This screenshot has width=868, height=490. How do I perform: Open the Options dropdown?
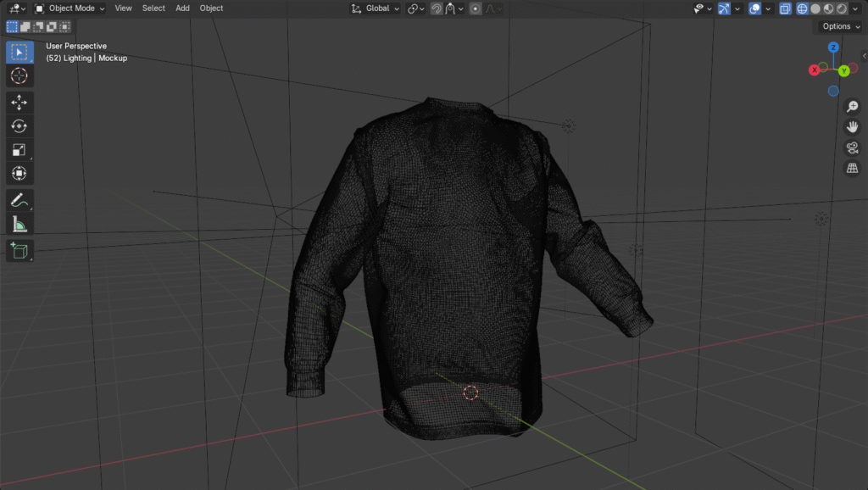click(841, 26)
